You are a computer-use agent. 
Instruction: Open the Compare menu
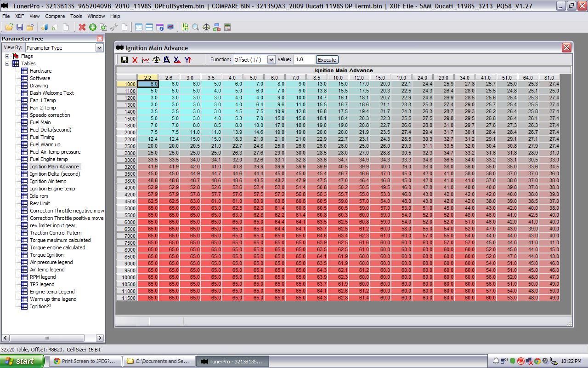tap(55, 16)
